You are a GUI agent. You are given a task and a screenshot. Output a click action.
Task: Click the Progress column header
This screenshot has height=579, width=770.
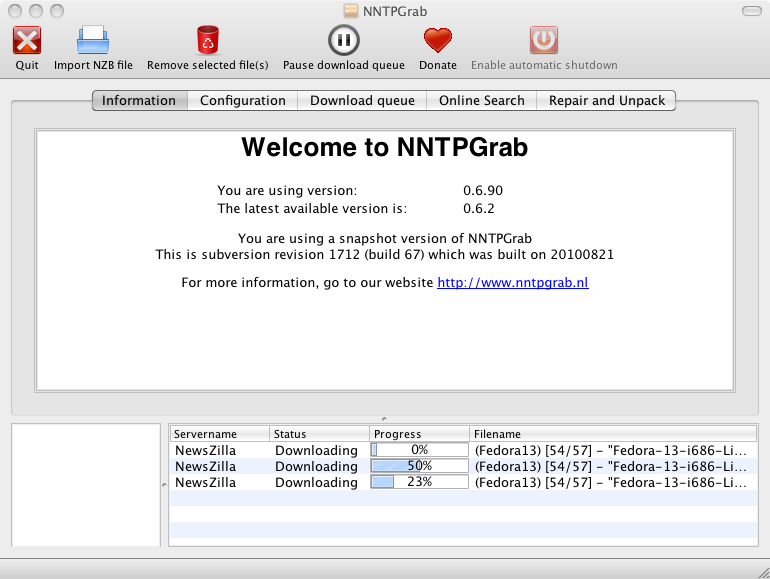pyautogui.click(x=418, y=434)
